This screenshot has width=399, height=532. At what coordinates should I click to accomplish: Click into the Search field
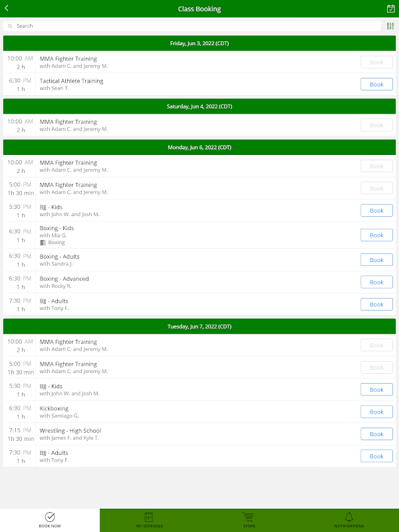pyautogui.click(x=193, y=26)
